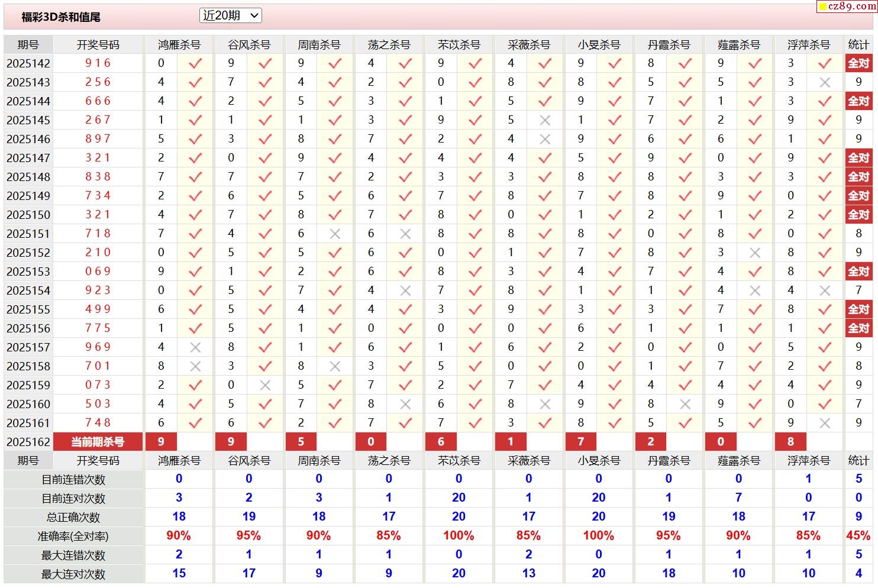The image size is (878, 588).
Task: Click the top 浮萍杀号 column header
Action: click(808, 44)
